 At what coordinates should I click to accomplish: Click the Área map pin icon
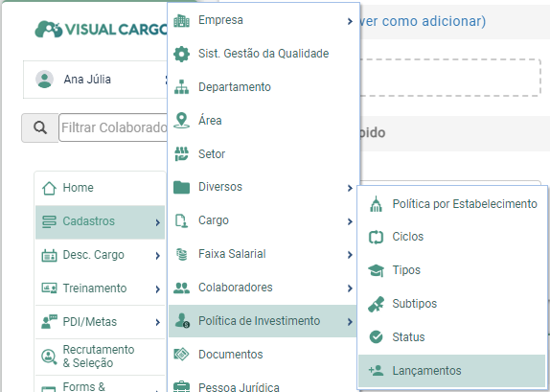point(181,121)
